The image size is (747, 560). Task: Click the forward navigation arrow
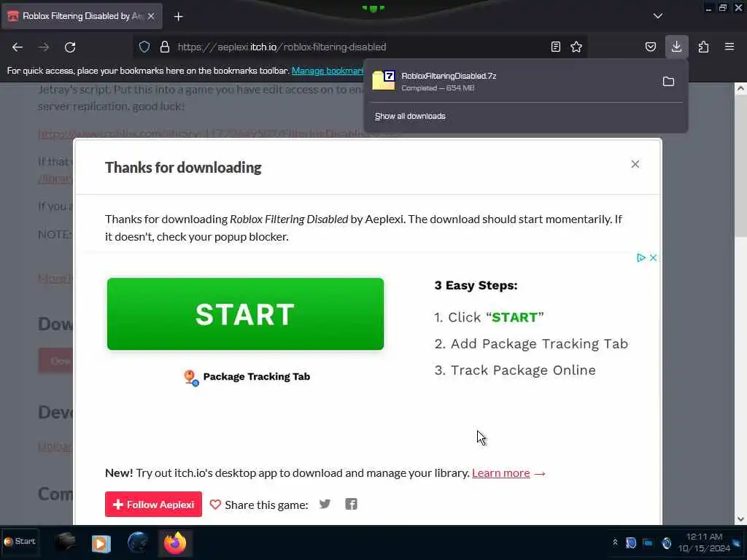44,47
